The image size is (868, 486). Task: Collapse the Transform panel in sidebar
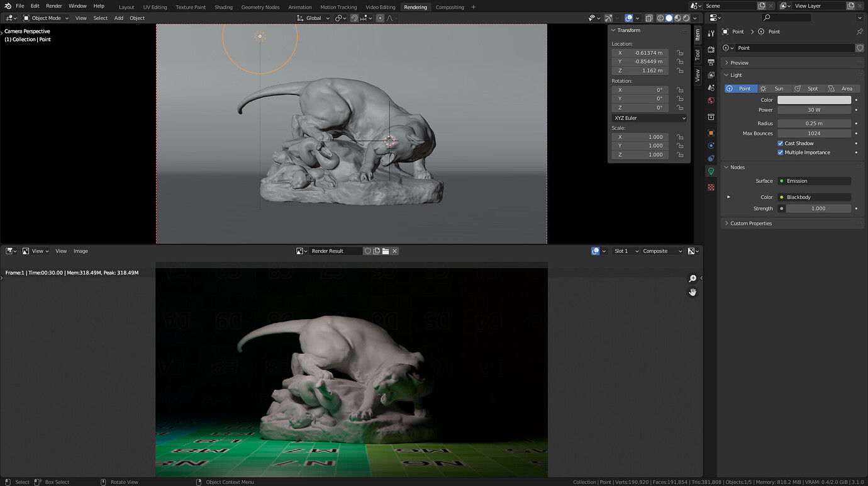(x=628, y=30)
